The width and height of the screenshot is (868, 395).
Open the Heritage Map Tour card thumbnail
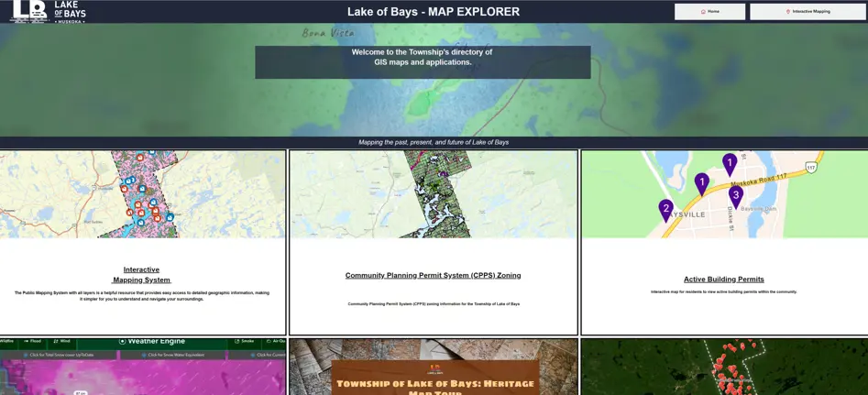click(x=434, y=367)
